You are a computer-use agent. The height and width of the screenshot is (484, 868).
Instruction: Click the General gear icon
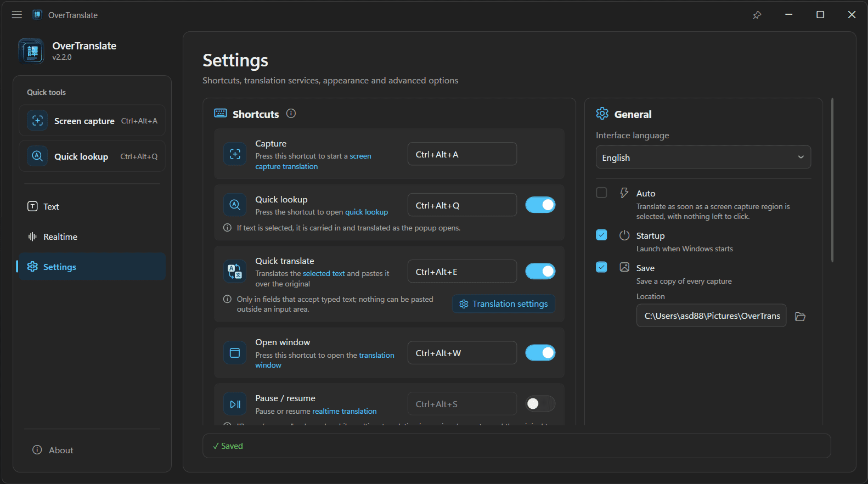(x=602, y=114)
